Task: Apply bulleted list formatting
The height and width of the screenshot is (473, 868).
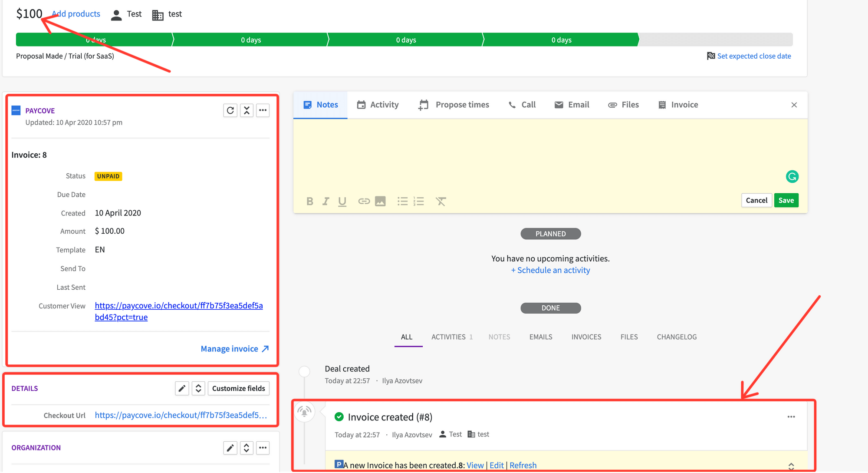Action: click(x=402, y=201)
